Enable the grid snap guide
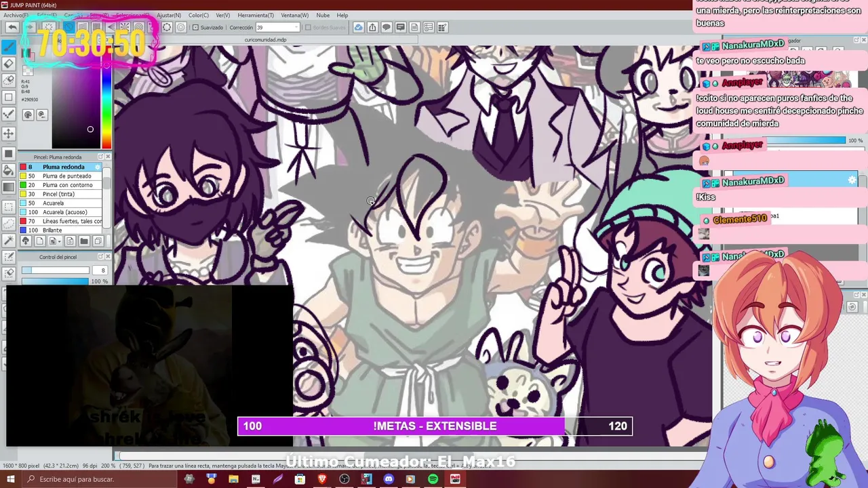 [x=96, y=27]
